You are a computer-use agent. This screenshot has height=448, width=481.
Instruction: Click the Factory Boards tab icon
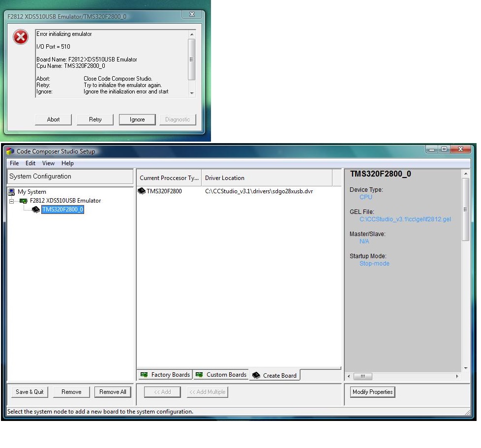[x=144, y=374]
